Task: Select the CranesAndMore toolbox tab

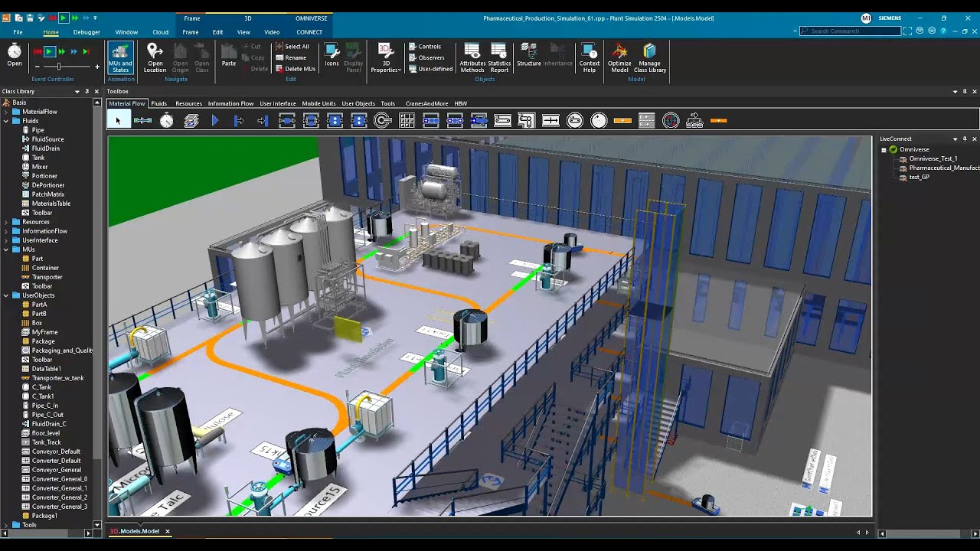Action: [x=426, y=103]
